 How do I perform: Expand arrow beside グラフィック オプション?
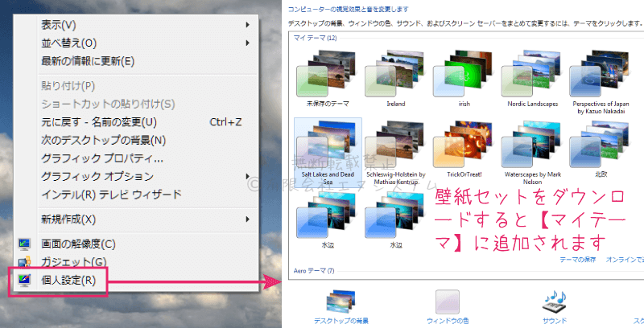click(248, 176)
